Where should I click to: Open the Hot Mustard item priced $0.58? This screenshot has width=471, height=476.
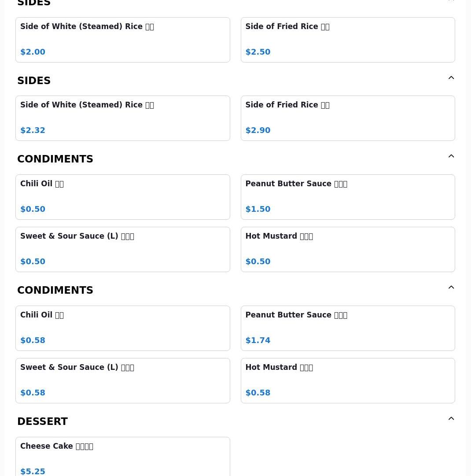[x=348, y=380]
